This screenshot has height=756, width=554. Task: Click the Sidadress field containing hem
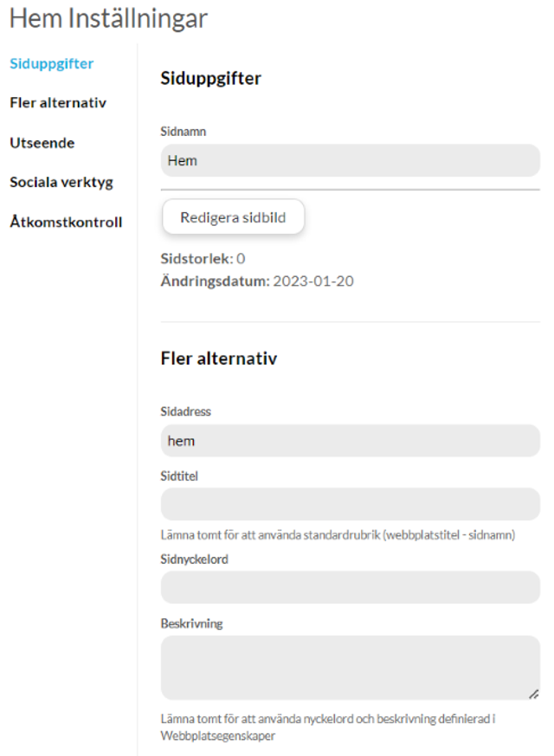351,441
